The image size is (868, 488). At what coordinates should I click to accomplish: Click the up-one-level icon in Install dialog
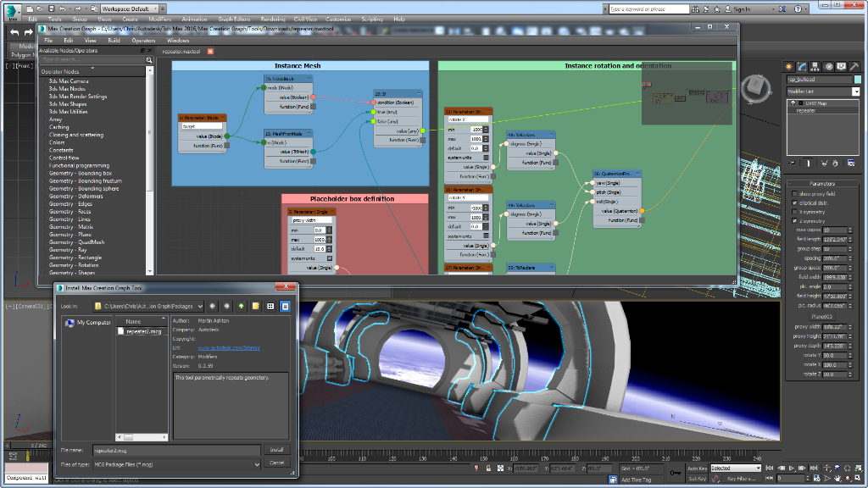click(242, 307)
